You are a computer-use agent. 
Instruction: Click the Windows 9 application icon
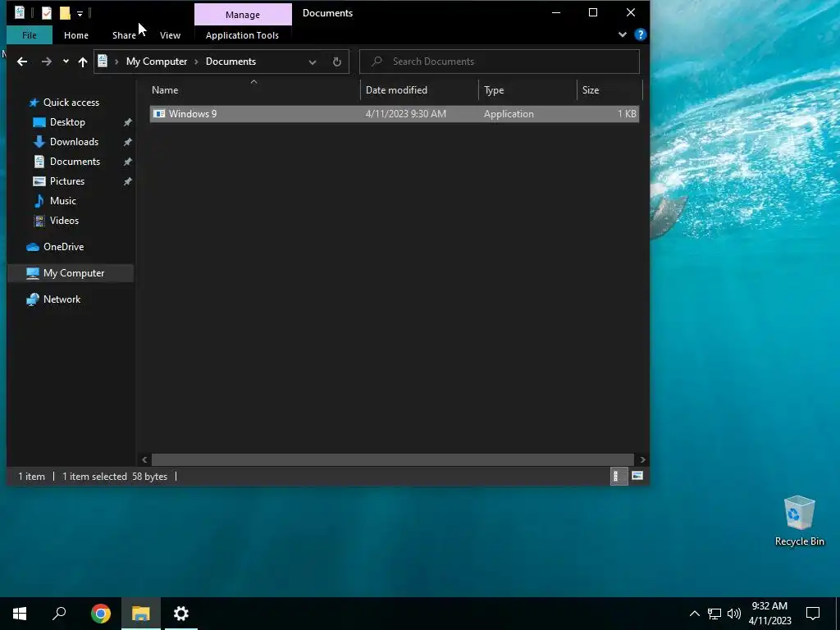click(x=159, y=113)
